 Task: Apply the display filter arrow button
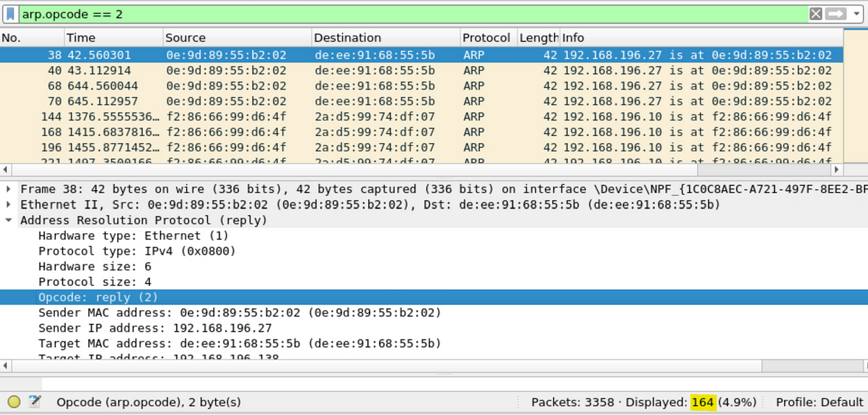pyautogui.click(x=835, y=14)
